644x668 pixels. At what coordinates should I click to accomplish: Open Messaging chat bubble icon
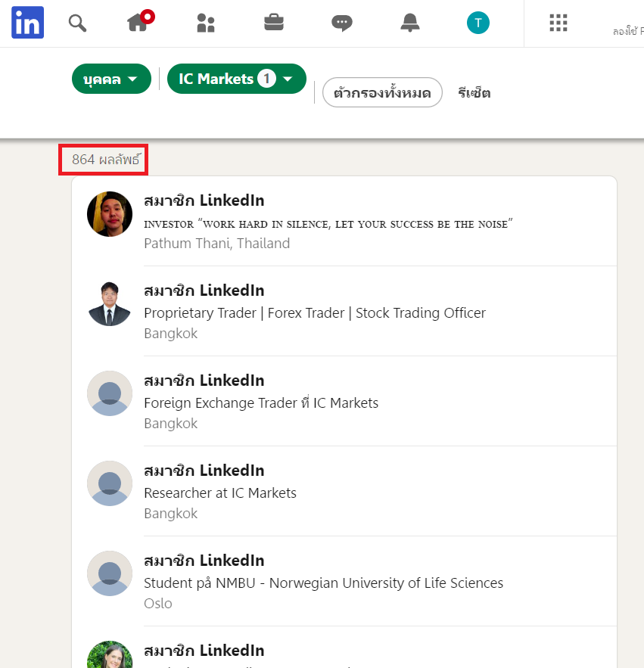342,23
